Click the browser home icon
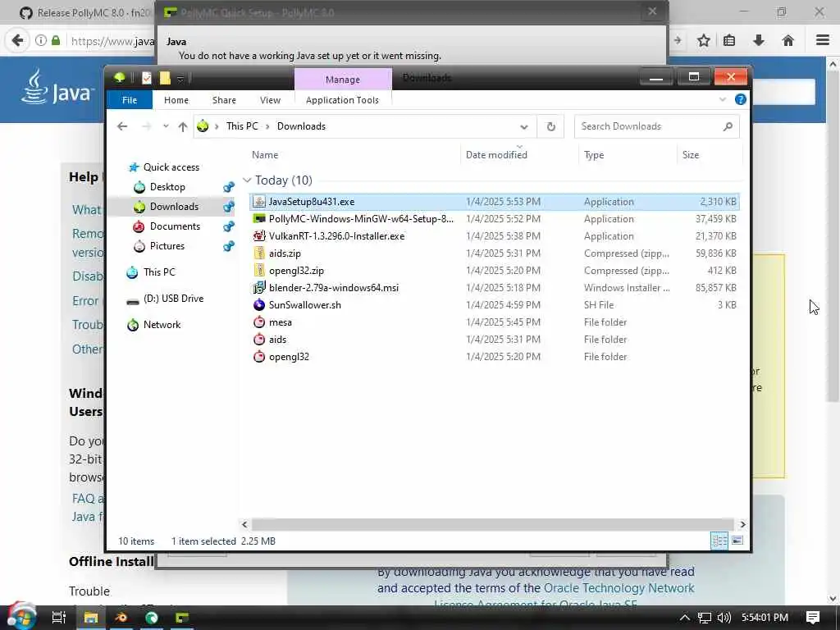Viewport: 840px width, 630px height. [788, 40]
